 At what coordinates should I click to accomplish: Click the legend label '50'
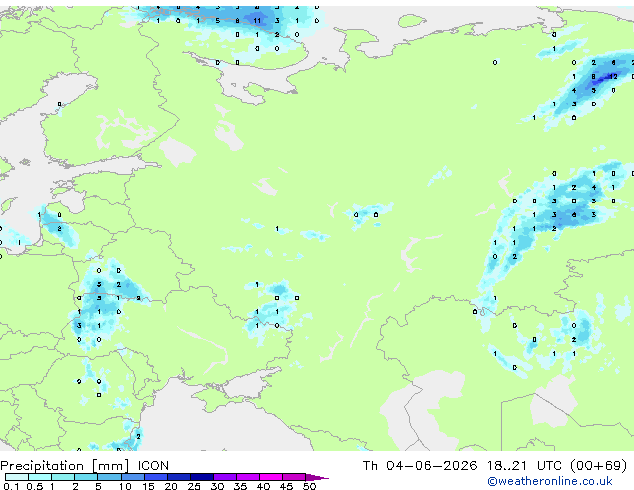[x=310, y=486]
